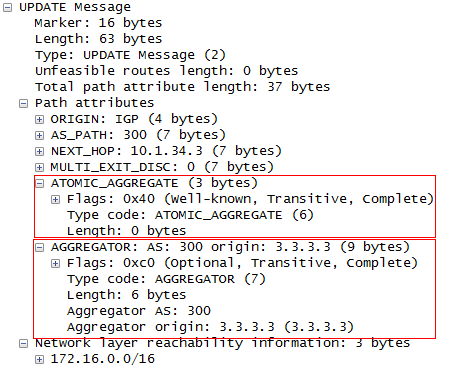Select Type: UPDATE Message (2) line
This screenshot has height=367, width=465.
click(x=130, y=55)
